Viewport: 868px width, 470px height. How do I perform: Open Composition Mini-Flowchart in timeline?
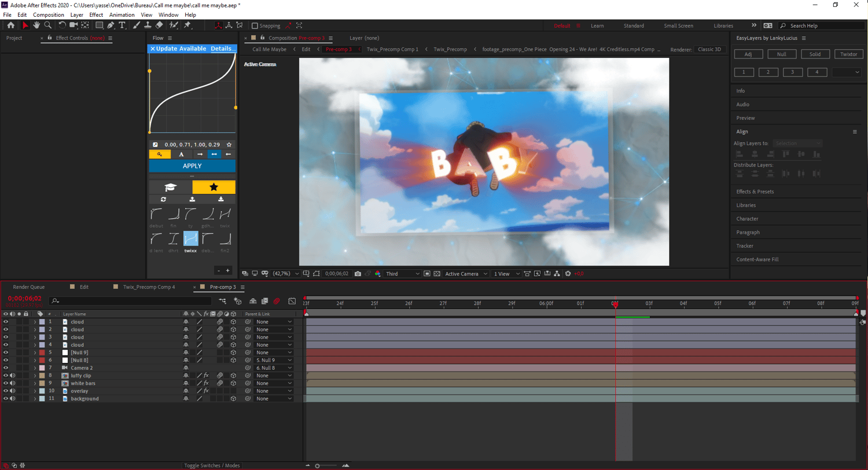coord(223,301)
